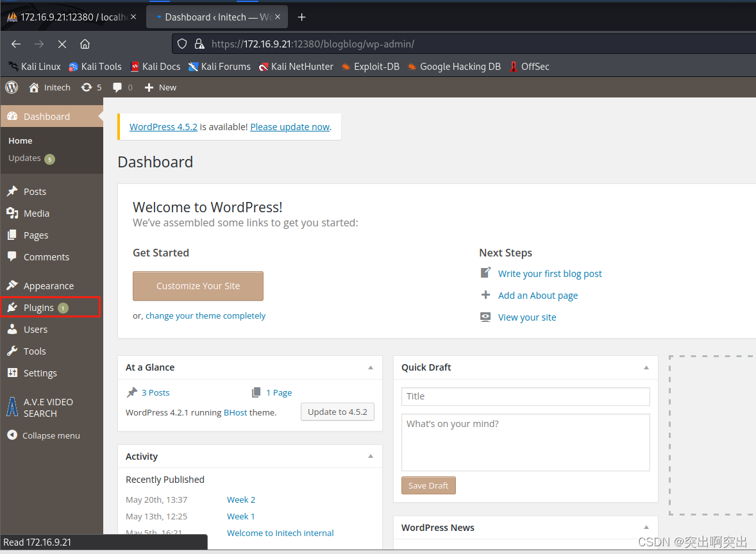Focus What's on your mind textarea

(x=526, y=442)
